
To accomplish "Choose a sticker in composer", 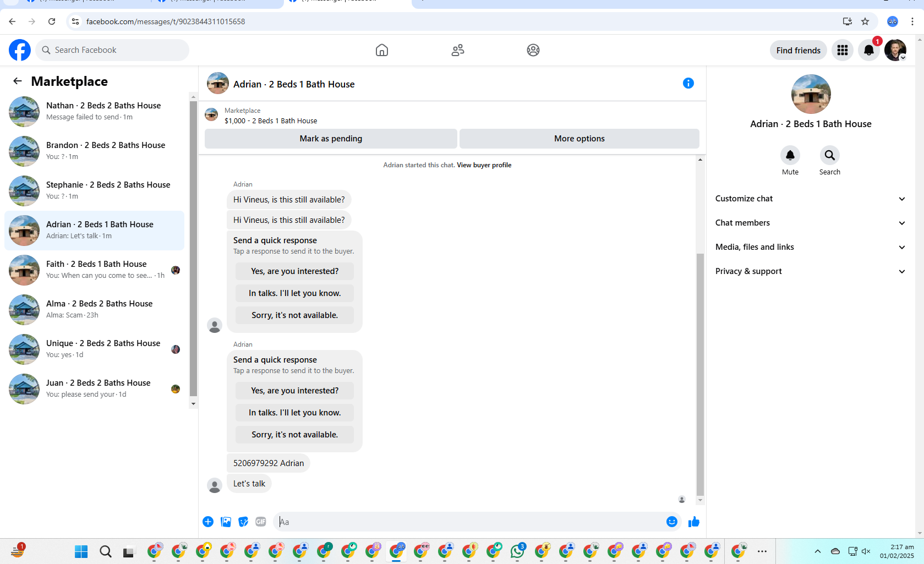I will coord(243,522).
